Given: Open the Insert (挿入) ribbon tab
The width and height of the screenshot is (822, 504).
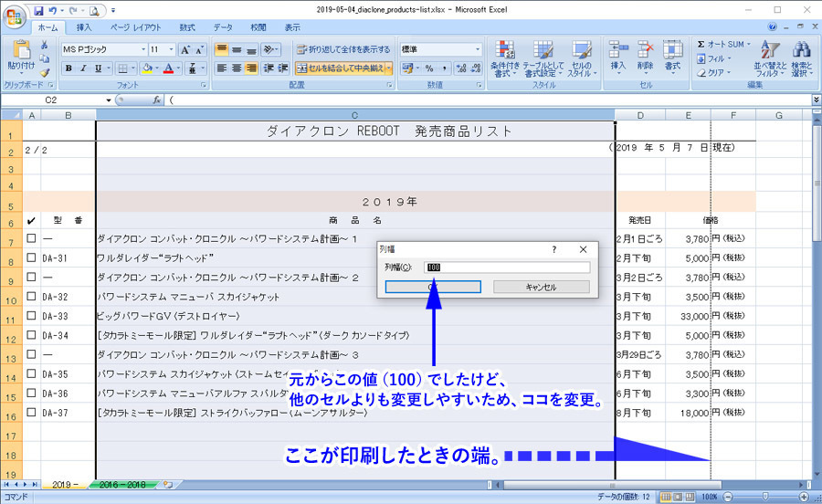Looking at the screenshot, I should tap(84, 27).
